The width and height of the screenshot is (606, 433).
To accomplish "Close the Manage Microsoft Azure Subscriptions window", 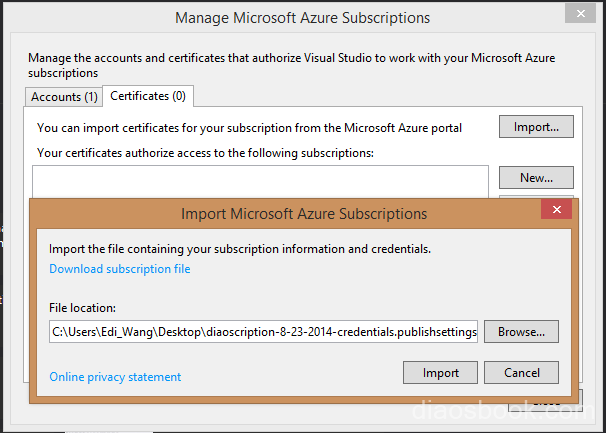I will pos(580,14).
